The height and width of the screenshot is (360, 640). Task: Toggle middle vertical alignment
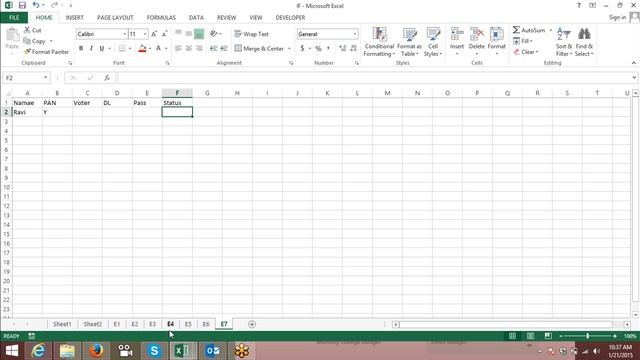(189, 33)
